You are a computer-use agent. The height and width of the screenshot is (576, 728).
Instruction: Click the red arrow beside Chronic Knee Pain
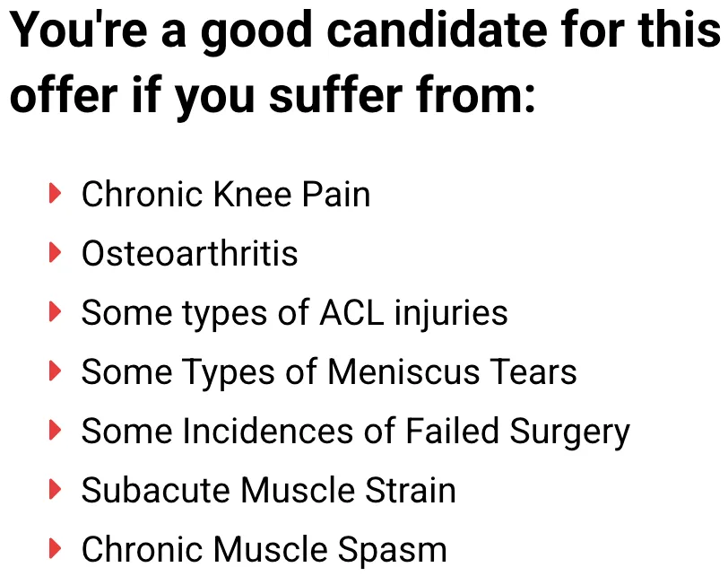click(x=55, y=193)
